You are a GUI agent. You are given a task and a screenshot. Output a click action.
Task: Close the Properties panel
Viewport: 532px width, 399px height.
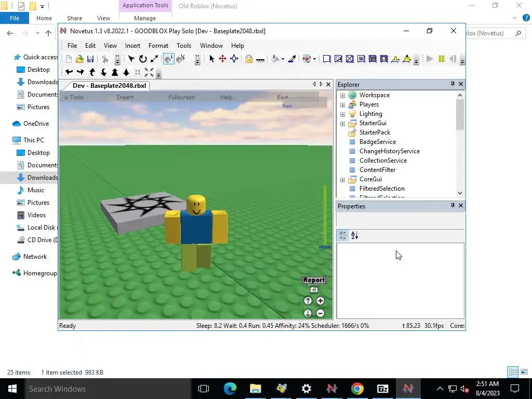[461, 205]
